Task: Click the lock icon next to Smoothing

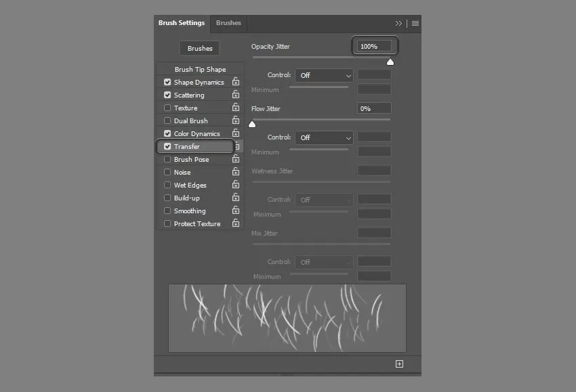Action: (x=236, y=211)
